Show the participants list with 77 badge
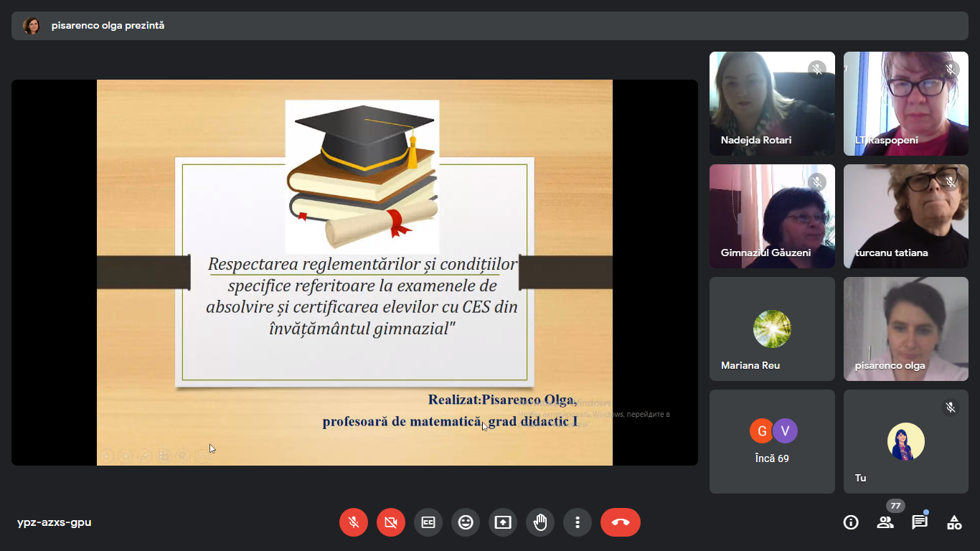Screen dimensions: 980x551 point(885,522)
